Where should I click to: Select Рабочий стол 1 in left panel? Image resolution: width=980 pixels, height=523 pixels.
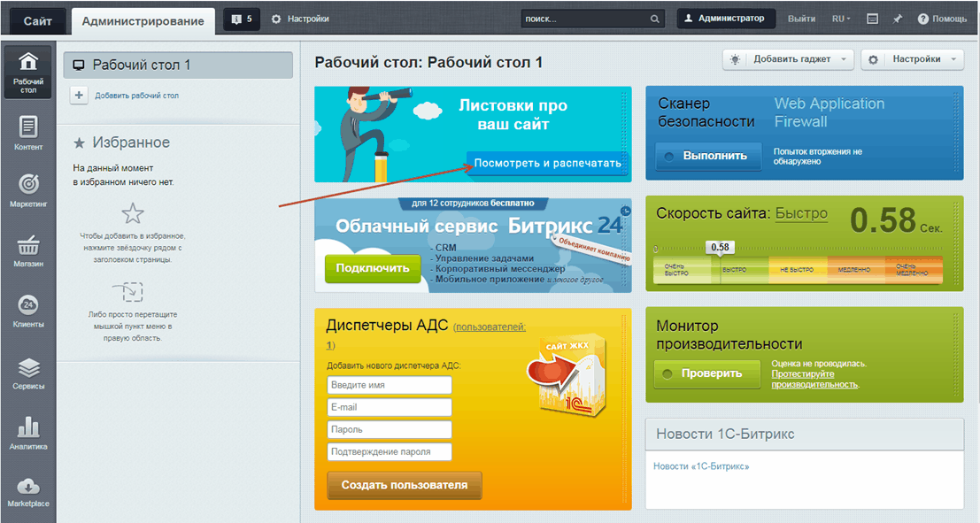click(x=178, y=65)
